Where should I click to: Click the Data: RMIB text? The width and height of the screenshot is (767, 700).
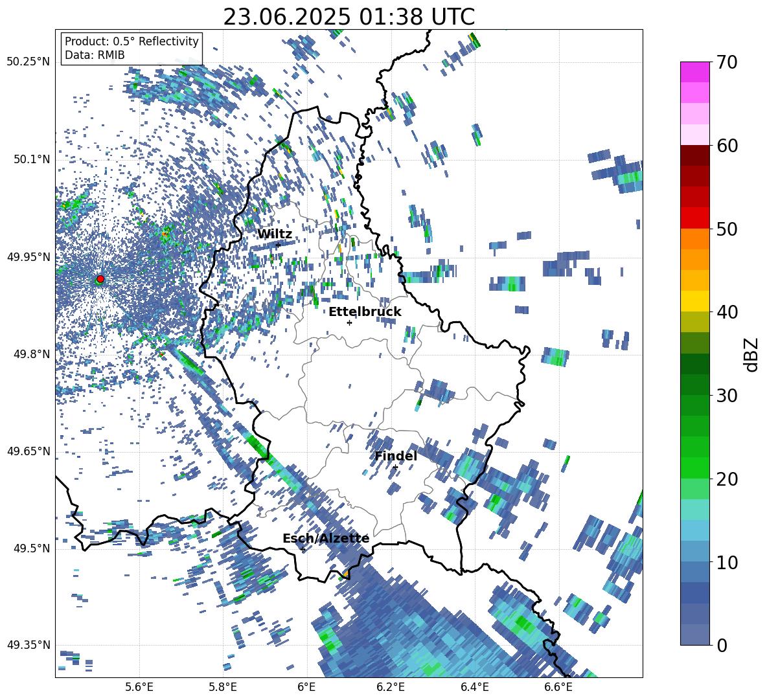click(95, 55)
